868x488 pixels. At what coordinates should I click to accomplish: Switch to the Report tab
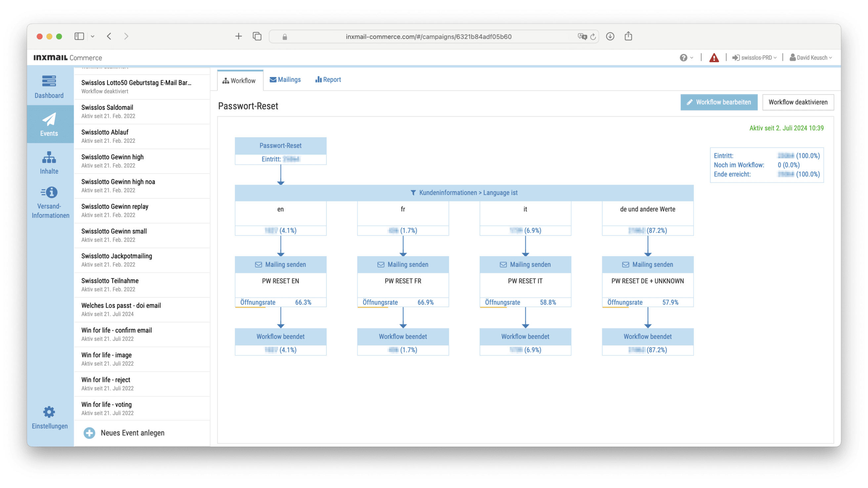pyautogui.click(x=327, y=79)
